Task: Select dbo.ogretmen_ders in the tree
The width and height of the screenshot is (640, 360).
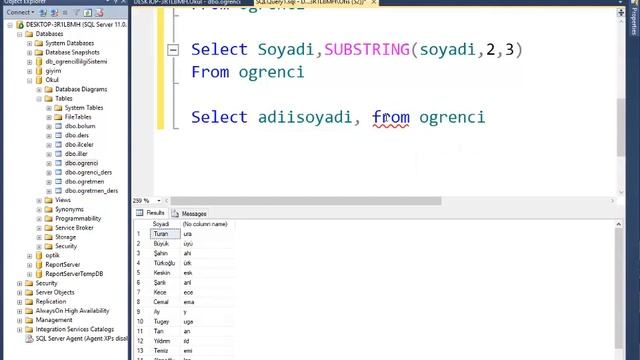Action: (x=91, y=191)
